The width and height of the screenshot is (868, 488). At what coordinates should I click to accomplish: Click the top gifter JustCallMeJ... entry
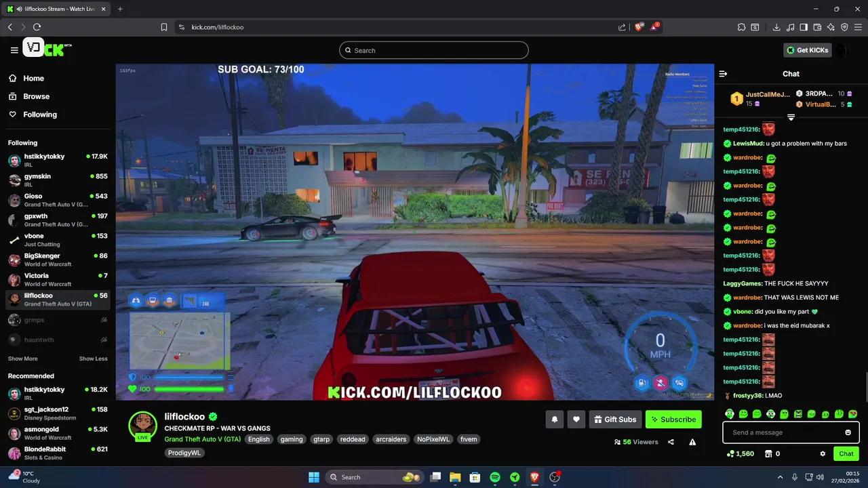pyautogui.click(x=759, y=99)
